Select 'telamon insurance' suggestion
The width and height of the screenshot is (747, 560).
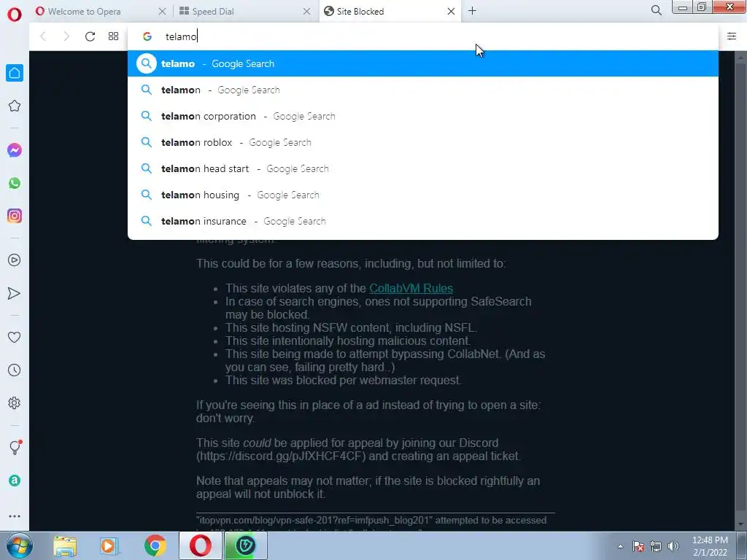click(x=422, y=221)
